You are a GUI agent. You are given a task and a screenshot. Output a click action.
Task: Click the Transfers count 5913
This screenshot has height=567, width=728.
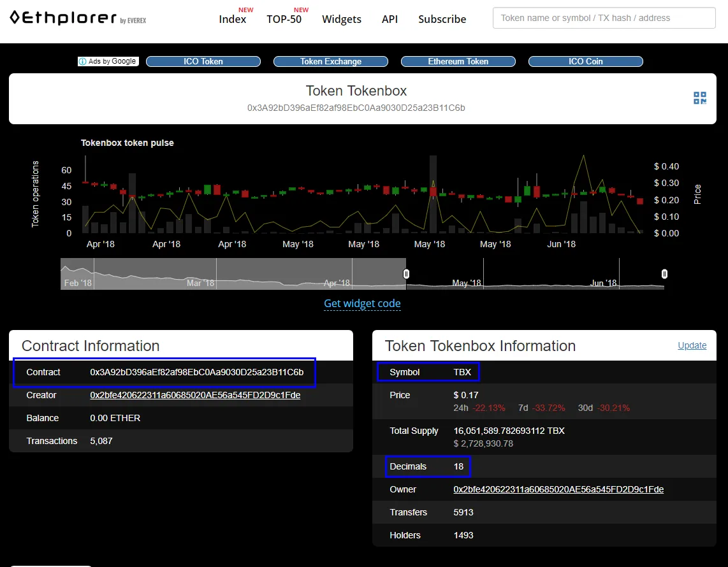463,512
